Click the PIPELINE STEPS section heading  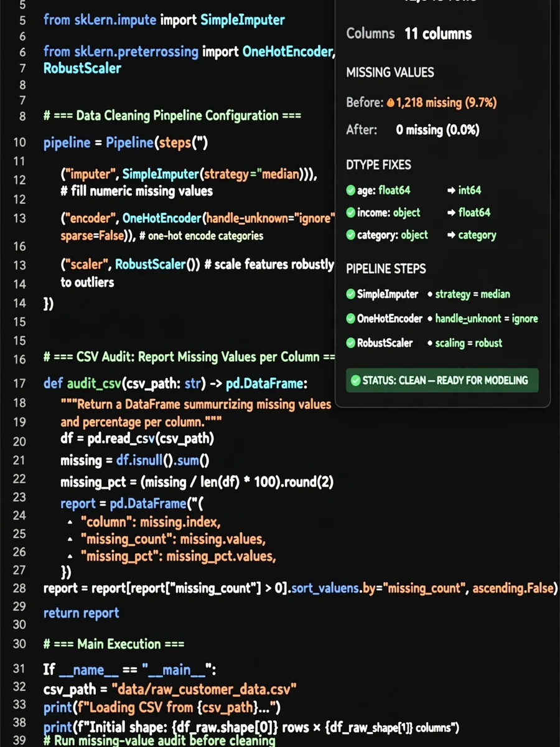pyautogui.click(x=386, y=269)
